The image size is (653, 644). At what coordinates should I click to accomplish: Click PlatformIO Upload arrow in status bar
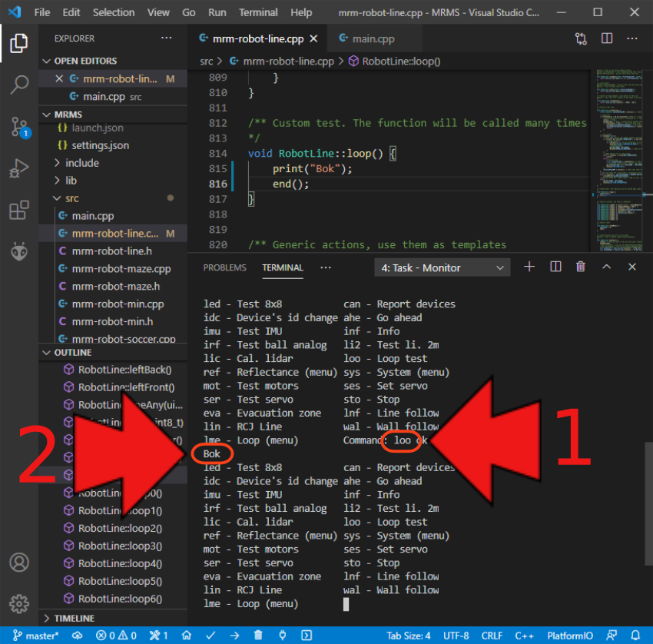pyautogui.click(x=234, y=636)
